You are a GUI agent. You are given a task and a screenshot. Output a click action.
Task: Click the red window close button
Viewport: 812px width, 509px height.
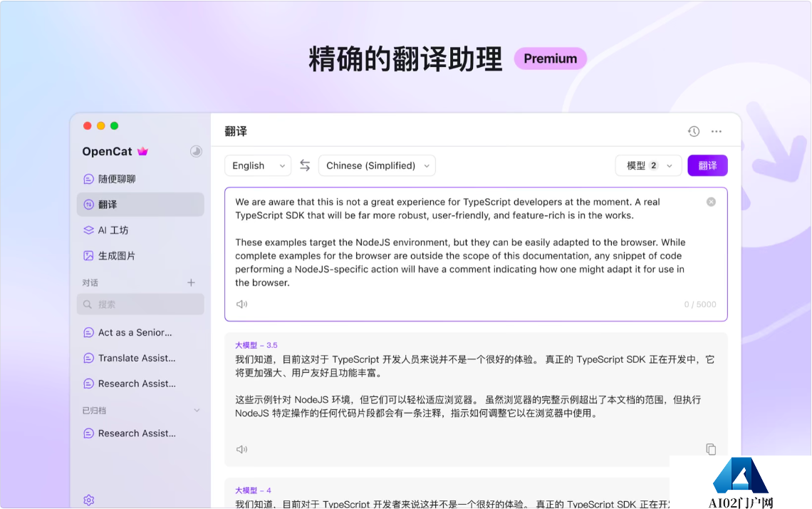pos(88,126)
